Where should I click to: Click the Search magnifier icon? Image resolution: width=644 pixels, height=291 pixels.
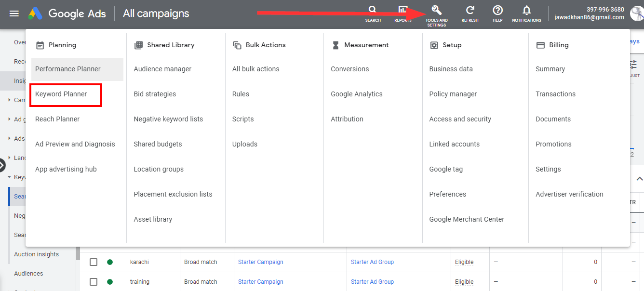[x=373, y=11]
